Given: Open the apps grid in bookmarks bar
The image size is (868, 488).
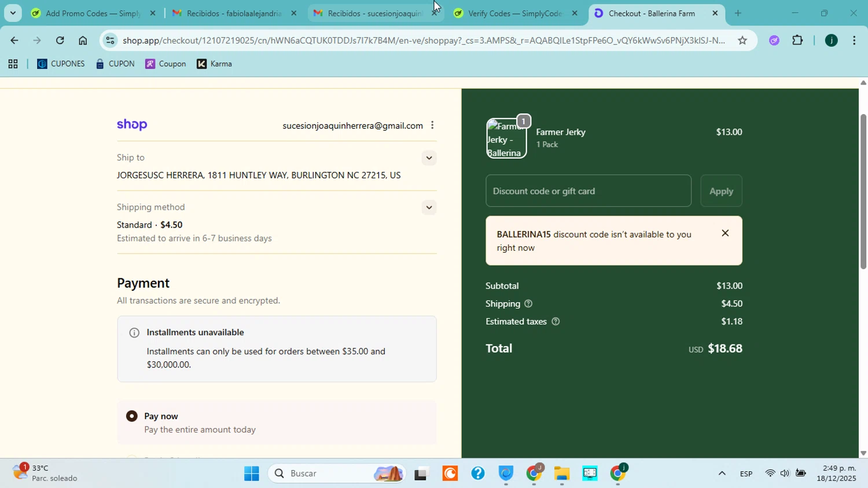Looking at the screenshot, I should (13, 64).
